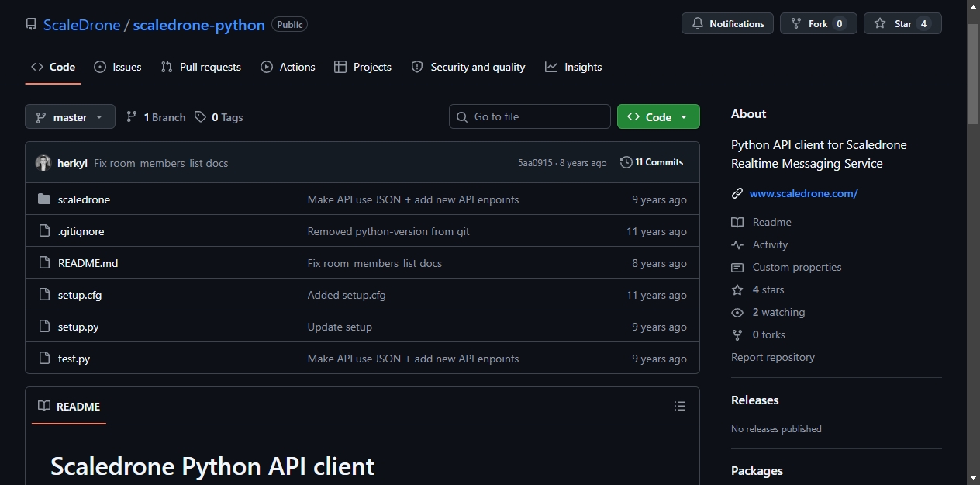Click Report repository link
Viewport: 980px width, 485px height.
pos(773,357)
